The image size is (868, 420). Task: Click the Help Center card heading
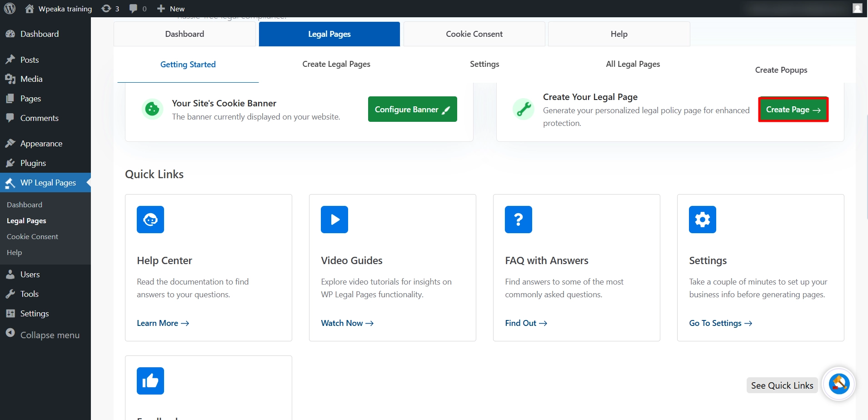165,260
